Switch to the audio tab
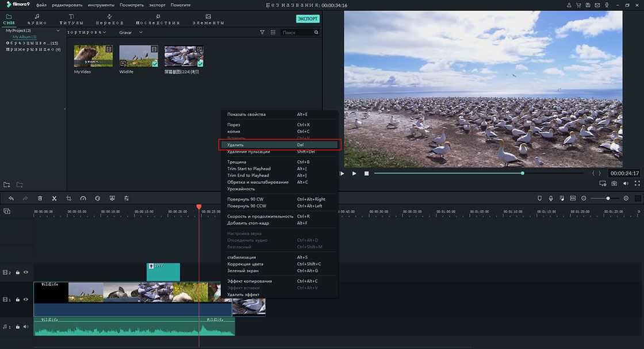 pyautogui.click(x=37, y=20)
